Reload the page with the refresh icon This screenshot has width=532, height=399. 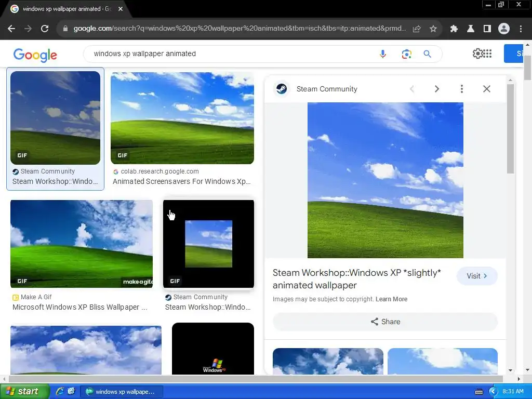45,29
